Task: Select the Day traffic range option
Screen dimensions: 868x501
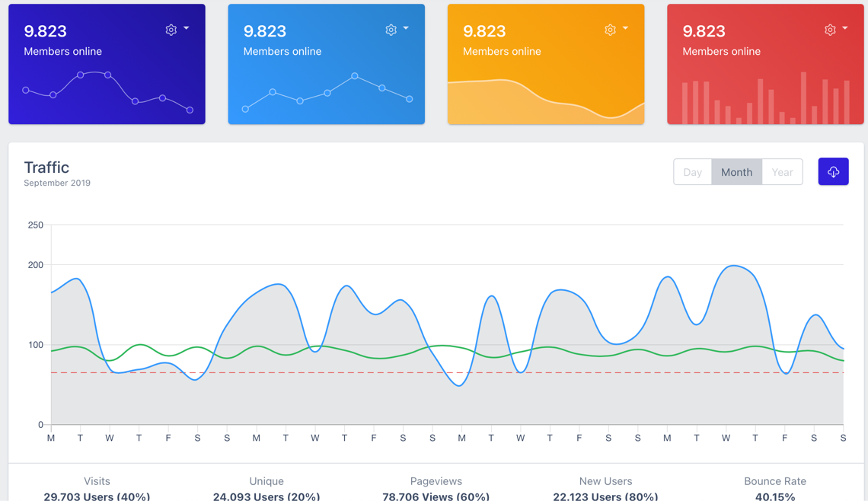Action: pyautogui.click(x=693, y=172)
